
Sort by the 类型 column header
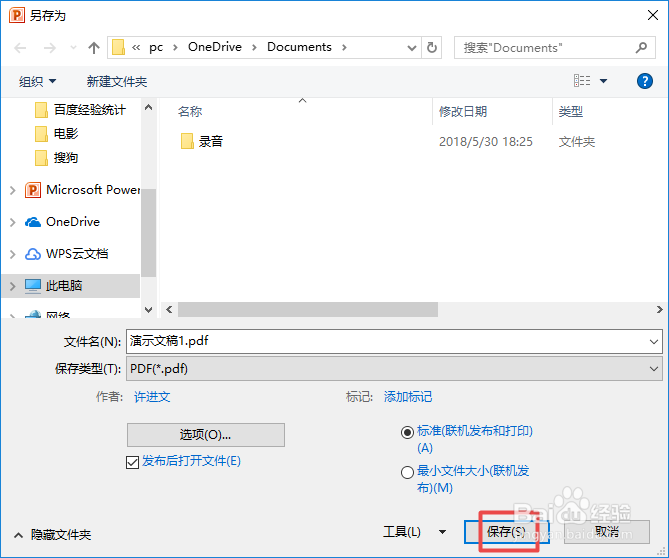click(570, 111)
